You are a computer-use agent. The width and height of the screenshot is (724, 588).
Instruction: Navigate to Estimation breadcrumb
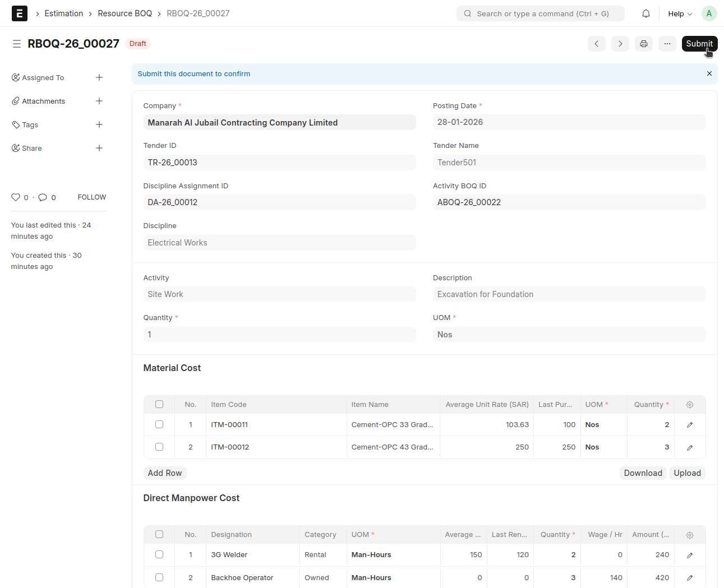click(x=63, y=13)
